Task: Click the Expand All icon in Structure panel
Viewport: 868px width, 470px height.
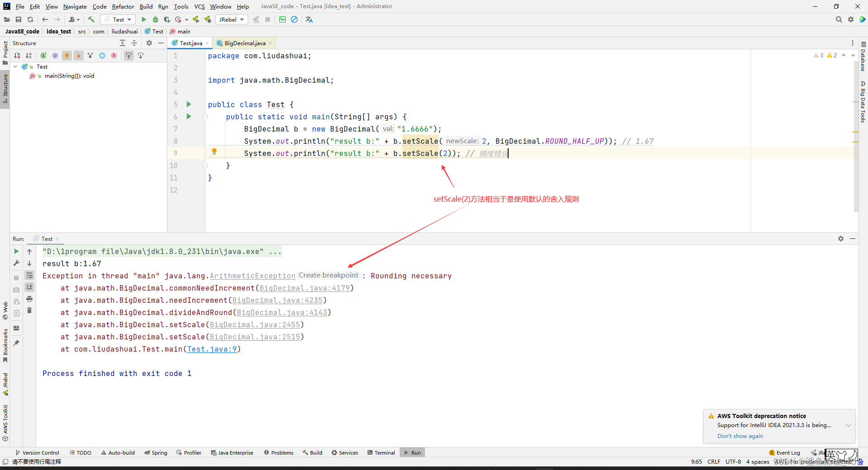Action: tap(123, 43)
